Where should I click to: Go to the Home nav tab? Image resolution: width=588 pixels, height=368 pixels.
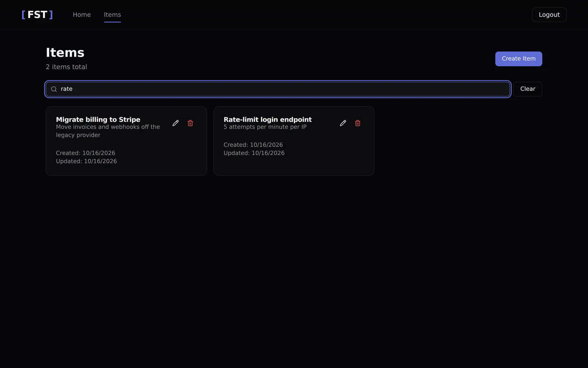(82, 15)
